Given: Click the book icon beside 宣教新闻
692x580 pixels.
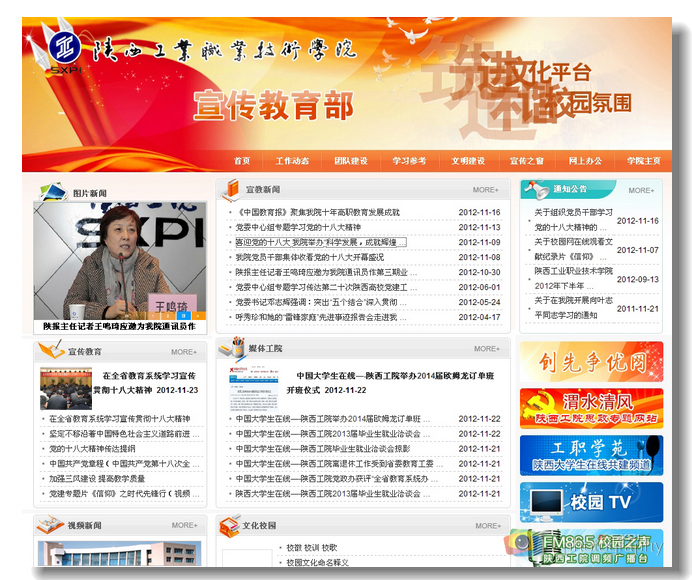Looking at the screenshot, I should click(231, 188).
